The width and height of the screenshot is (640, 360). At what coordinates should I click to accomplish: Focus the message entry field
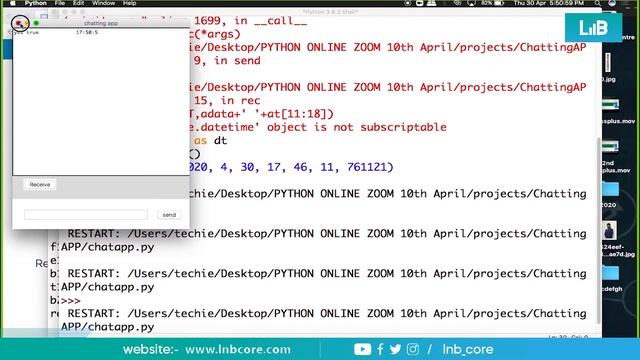pos(86,215)
